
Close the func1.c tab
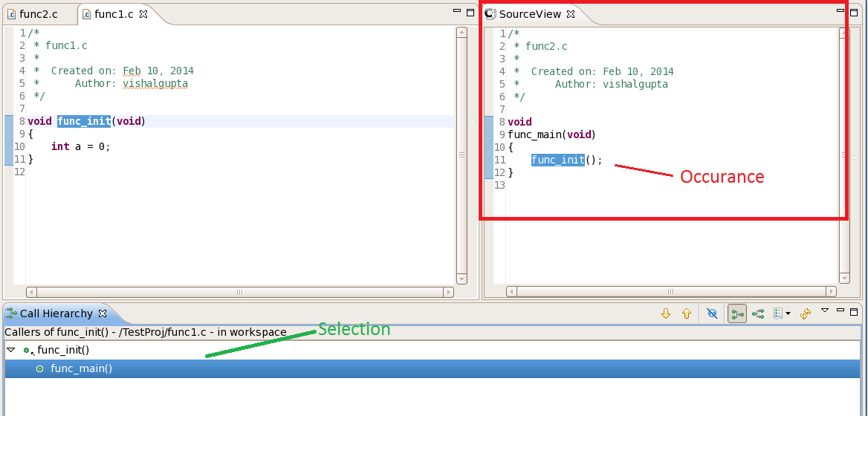144,14
